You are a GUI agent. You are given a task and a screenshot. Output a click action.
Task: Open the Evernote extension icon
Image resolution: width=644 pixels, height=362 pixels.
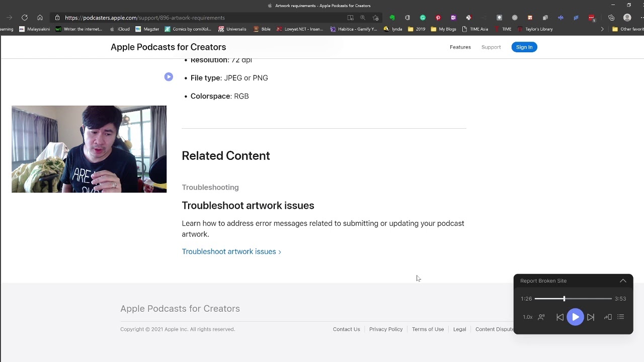point(392,18)
